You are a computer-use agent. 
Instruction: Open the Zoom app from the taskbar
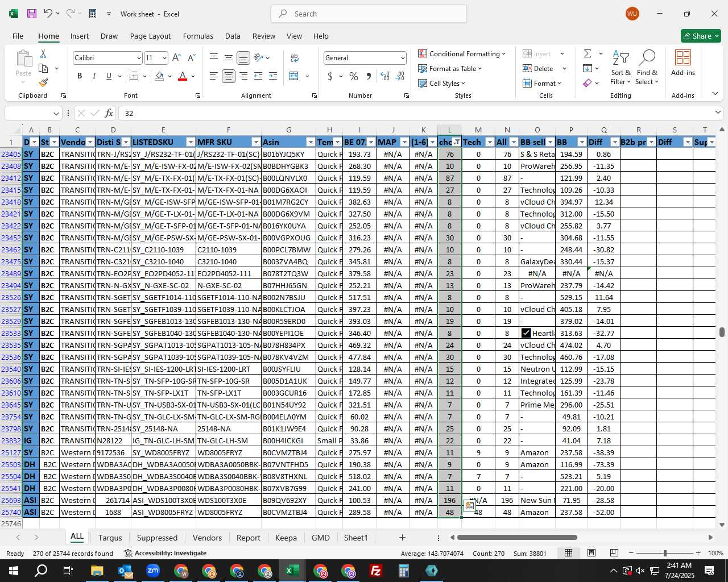[152, 571]
